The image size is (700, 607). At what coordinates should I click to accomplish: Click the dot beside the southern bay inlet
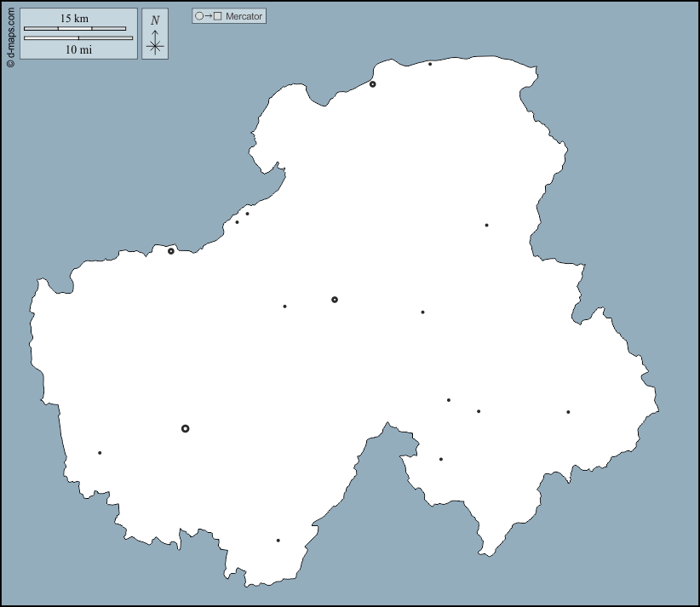(441, 460)
